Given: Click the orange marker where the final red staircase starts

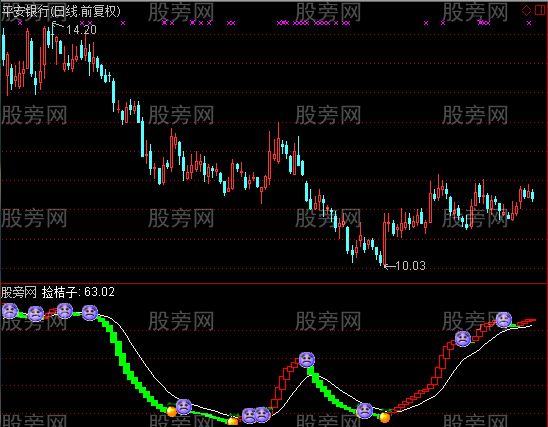Looking at the screenshot, I should tap(385, 417).
